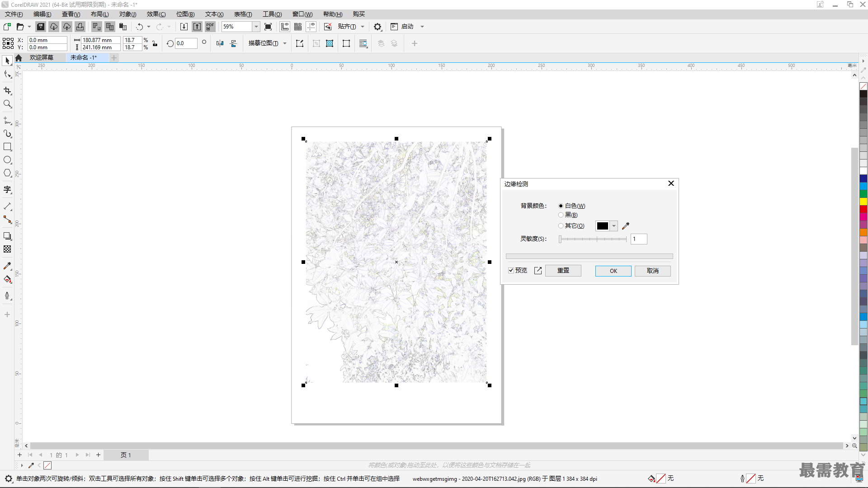
Task: Click the Import icon in toolbar
Action: point(184,27)
